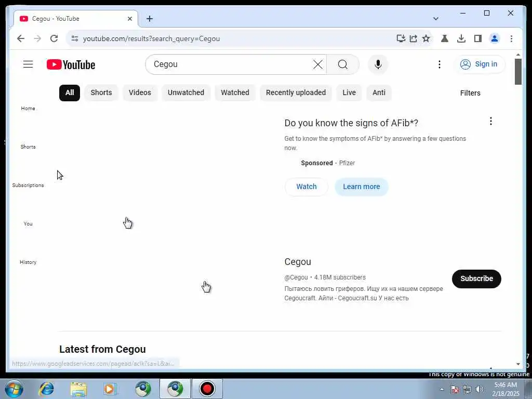
Task: Click the Sign in button
Action: point(479,64)
